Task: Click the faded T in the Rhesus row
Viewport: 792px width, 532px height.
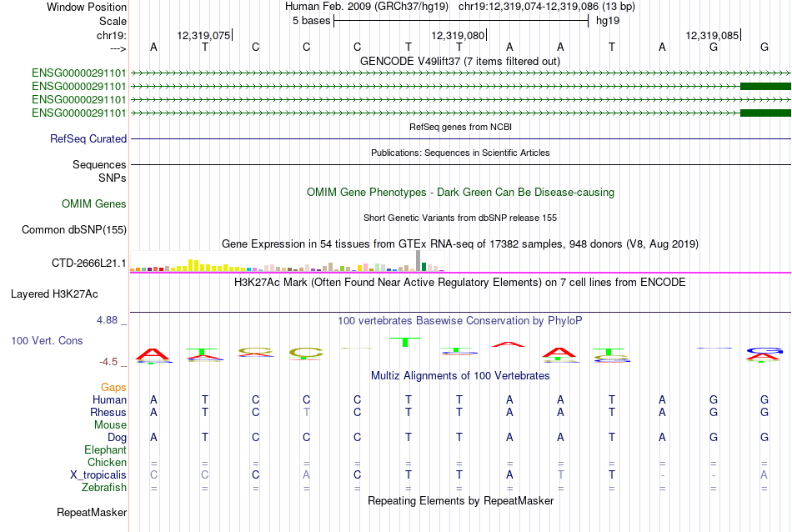Action: (x=306, y=412)
